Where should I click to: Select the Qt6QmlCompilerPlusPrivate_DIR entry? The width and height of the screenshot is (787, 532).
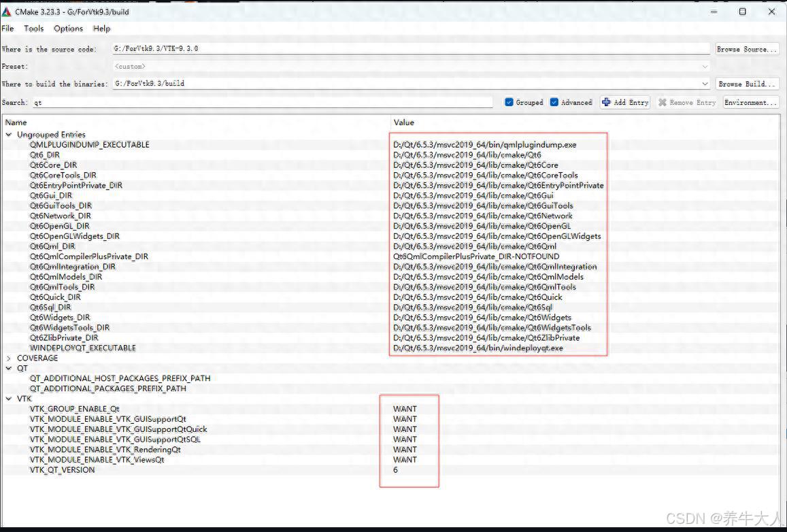click(x=89, y=256)
